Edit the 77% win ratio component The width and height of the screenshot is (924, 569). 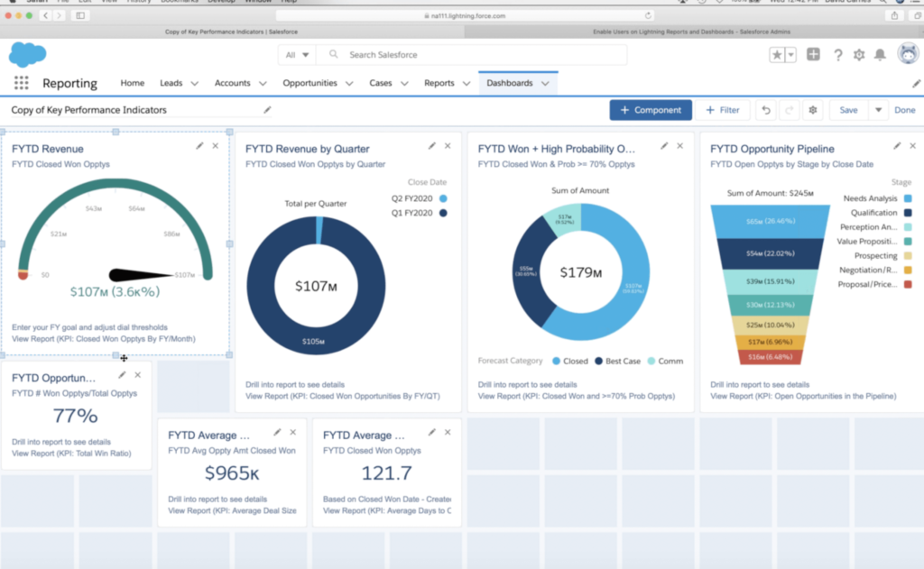click(x=122, y=374)
